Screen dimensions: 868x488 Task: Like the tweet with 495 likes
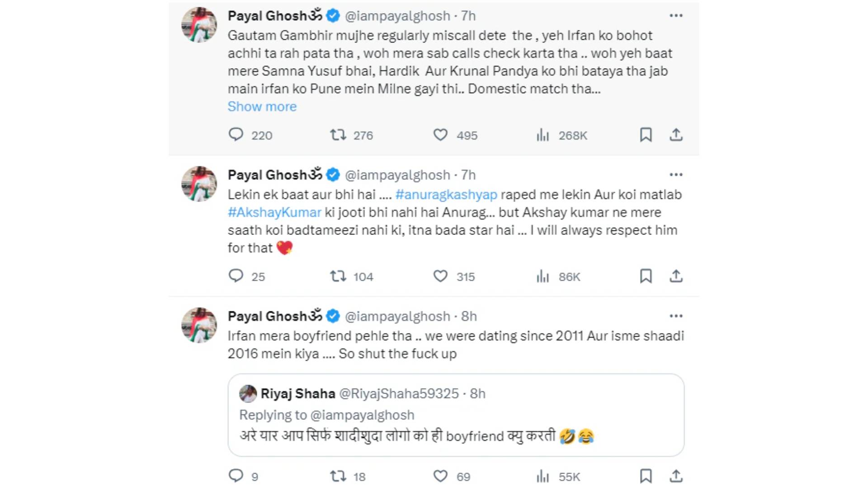(440, 135)
